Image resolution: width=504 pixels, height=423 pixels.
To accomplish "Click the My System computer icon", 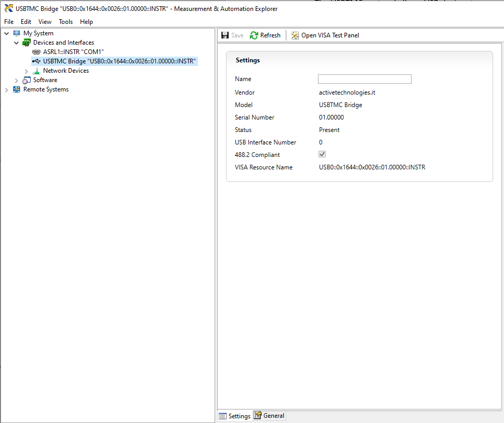I will 17,33.
